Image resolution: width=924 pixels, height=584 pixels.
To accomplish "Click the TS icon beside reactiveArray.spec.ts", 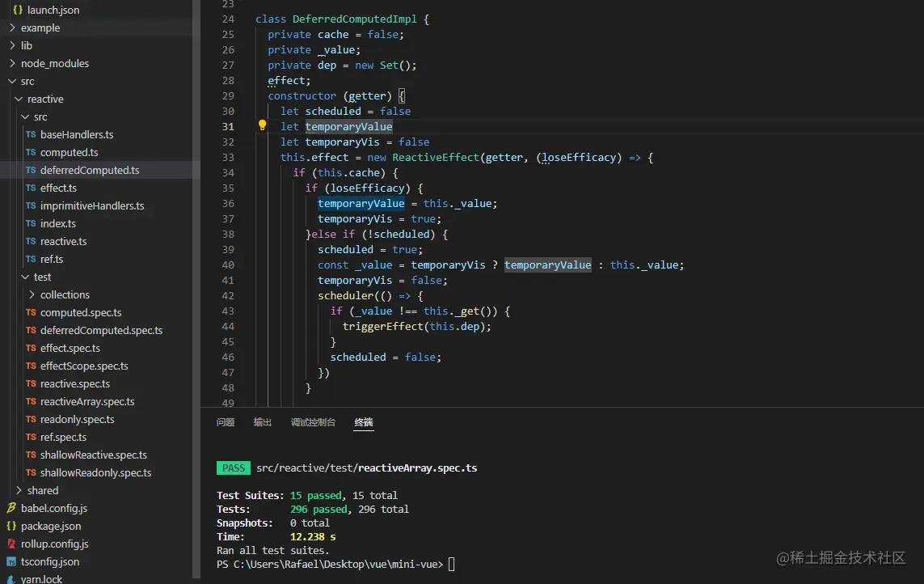I will tap(31, 401).
